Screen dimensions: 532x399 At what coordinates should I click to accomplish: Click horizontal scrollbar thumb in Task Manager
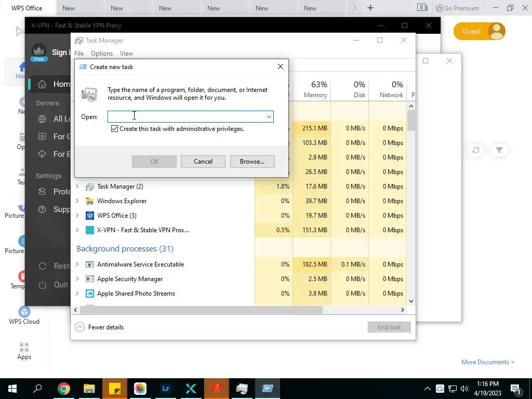(x=201, y=310)
